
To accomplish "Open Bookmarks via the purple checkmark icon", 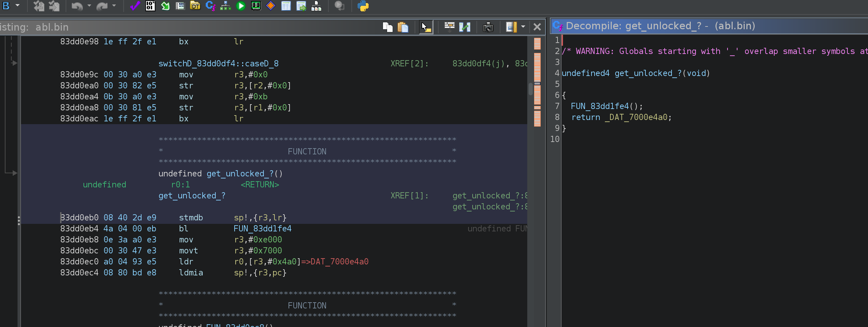I will point(135,6).
